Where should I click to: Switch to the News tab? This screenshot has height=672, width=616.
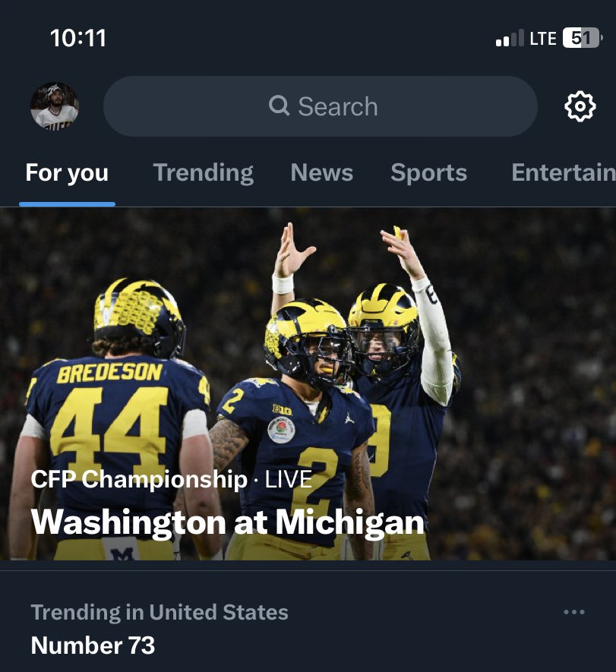[321, 172]
